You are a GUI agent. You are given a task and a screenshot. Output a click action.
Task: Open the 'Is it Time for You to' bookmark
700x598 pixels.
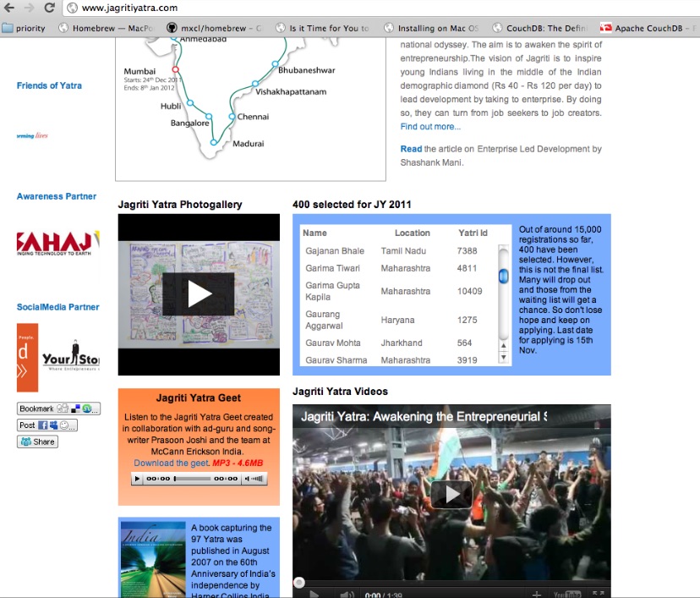click(x=323, y=28)
